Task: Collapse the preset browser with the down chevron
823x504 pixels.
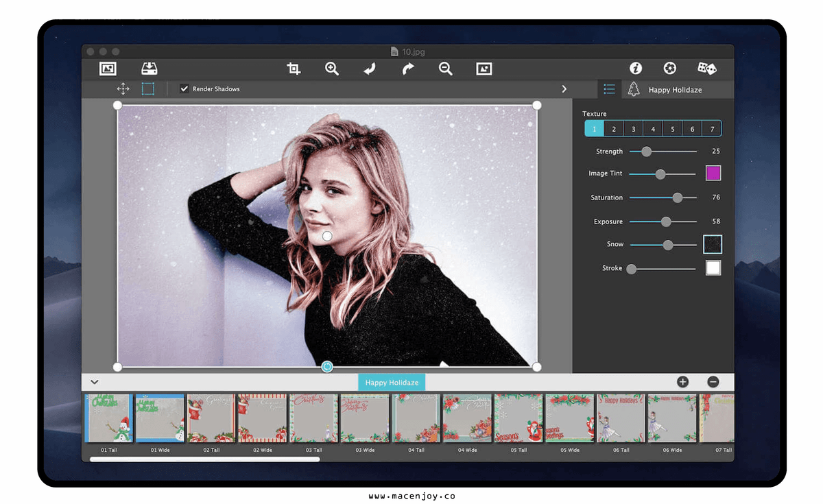Action: click(95, 382)
